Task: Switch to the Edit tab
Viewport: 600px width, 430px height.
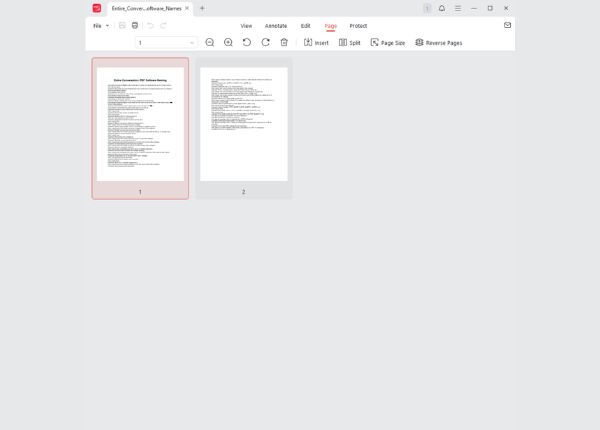Action: (x=305, y=26)
